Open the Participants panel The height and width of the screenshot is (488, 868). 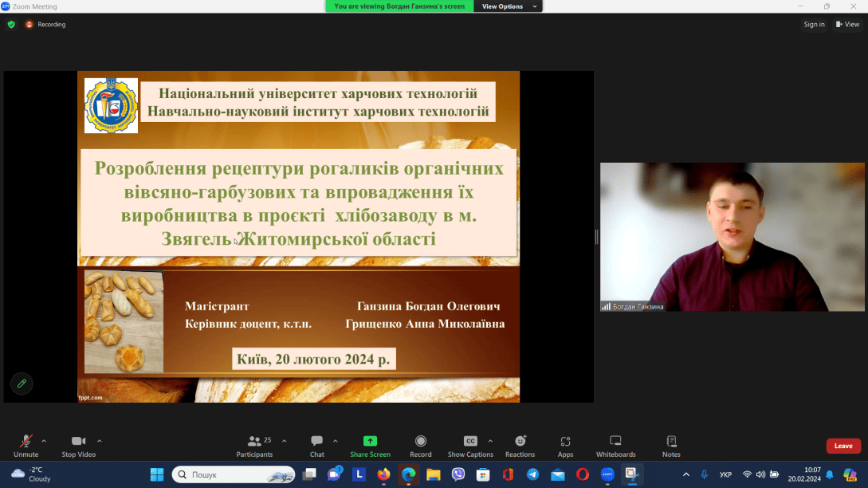(254, 446)
